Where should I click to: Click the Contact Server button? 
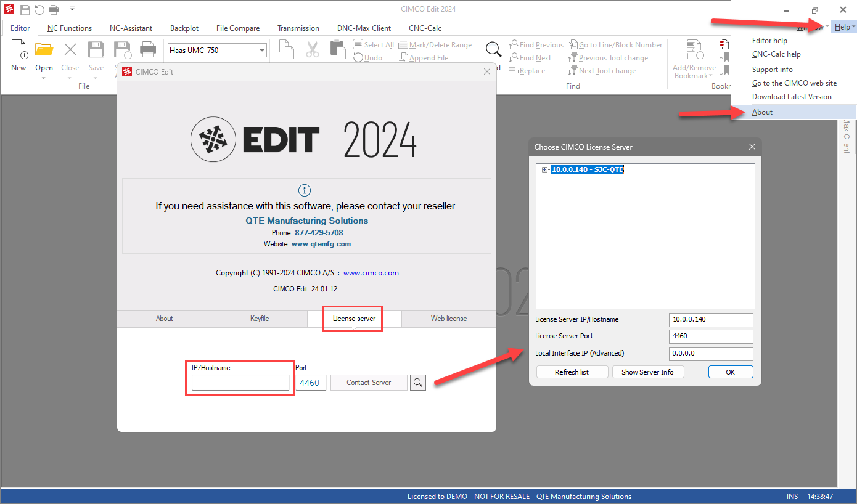tap(369, 383)
